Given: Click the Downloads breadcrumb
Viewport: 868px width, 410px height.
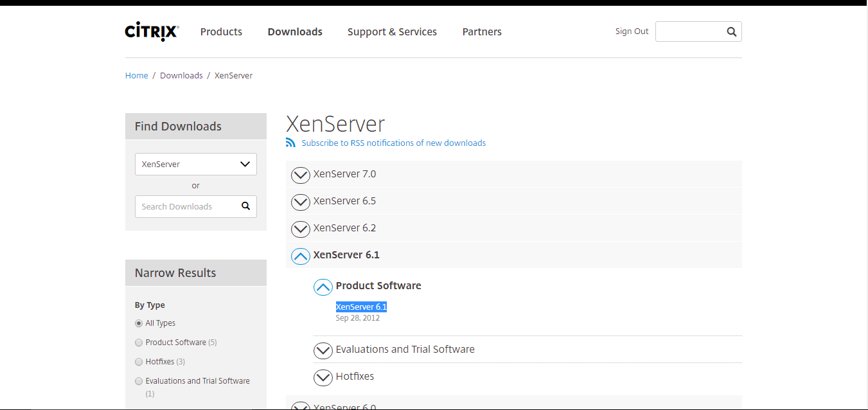Looking at the screenshot, I should coord(181,75).
